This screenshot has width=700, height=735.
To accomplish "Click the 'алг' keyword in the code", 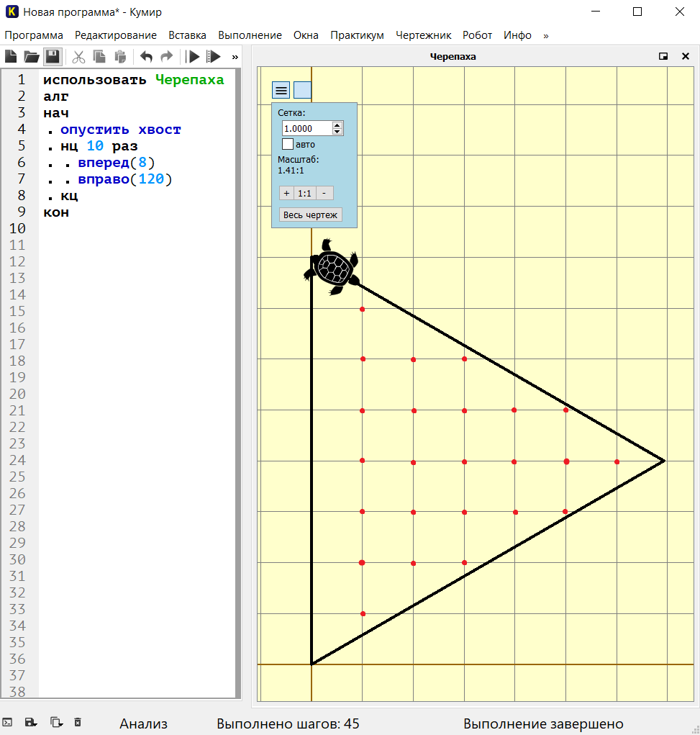I will click(x=56, y=96).
